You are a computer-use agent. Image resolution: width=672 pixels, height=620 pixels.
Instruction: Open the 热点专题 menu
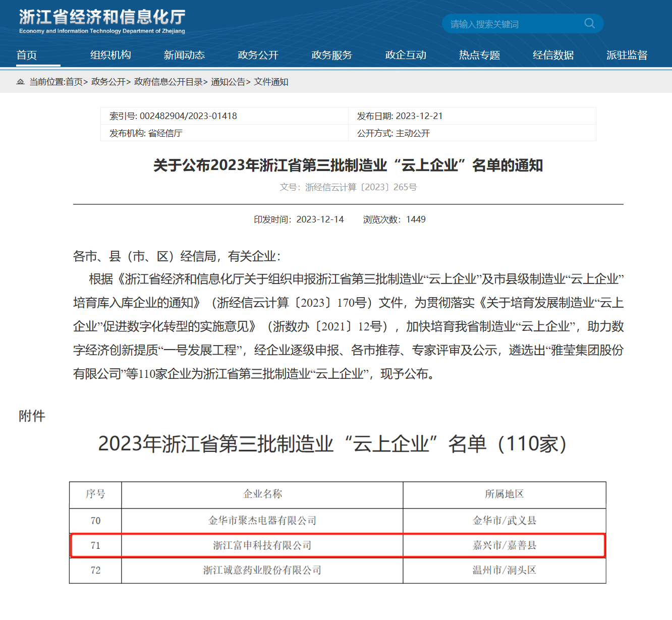pyautogui.click(x=479, y=55)
